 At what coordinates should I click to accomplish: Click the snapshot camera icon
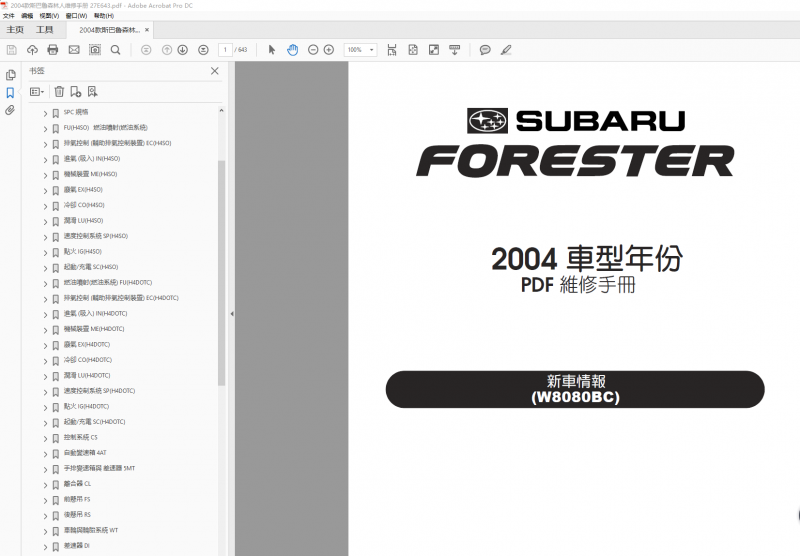click(95, 50)
